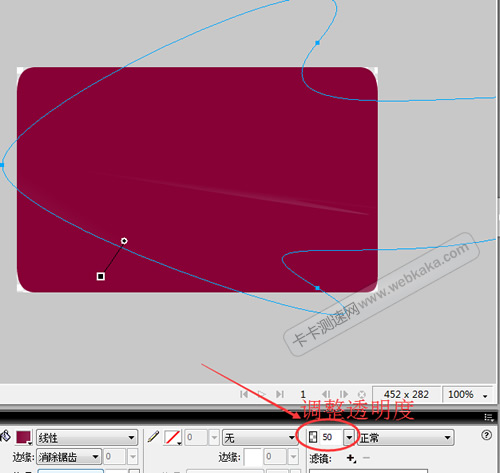Click the opacity icon next to 50
The height and width of the screenshot is (473, 500).
(x=313, y=437)
